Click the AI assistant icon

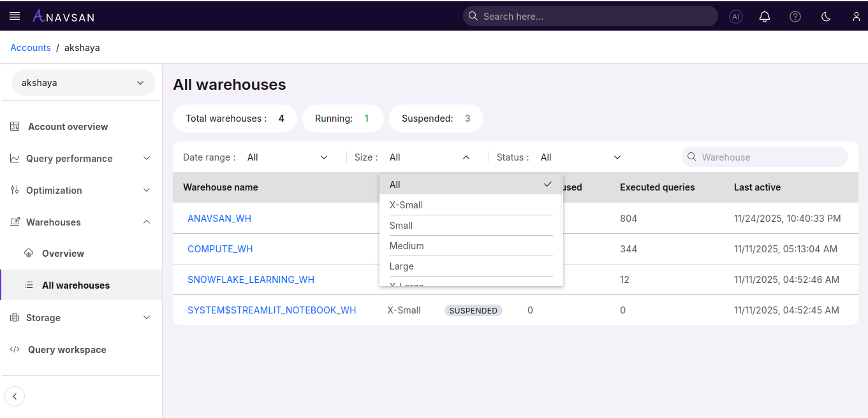coord(736,17)
